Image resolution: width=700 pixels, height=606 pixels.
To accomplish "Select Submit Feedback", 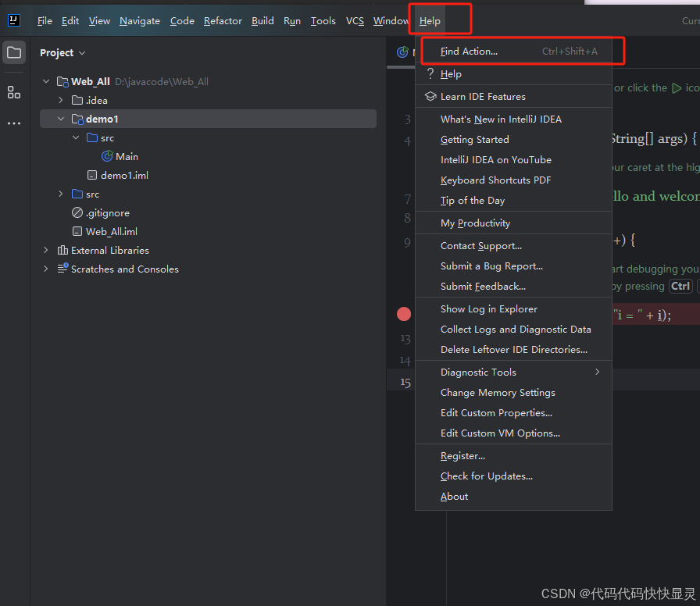I will [513, 286].
